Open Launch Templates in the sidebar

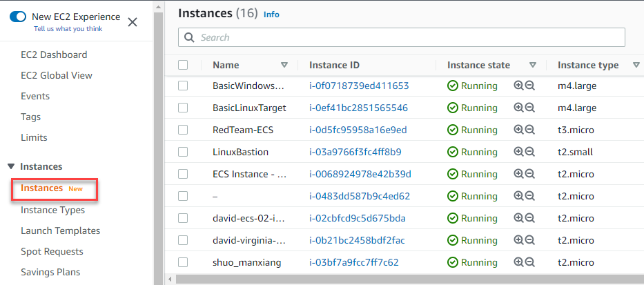coord(61,230)
